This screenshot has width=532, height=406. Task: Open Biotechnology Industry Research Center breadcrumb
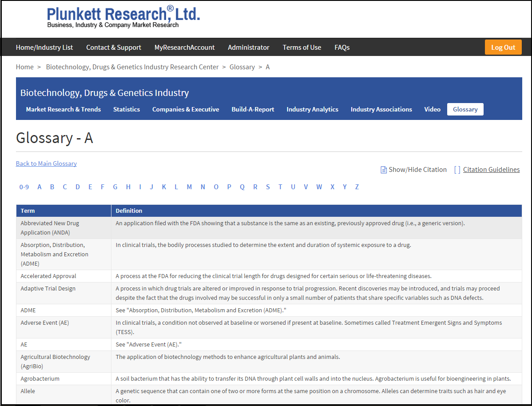coord(132,67)
